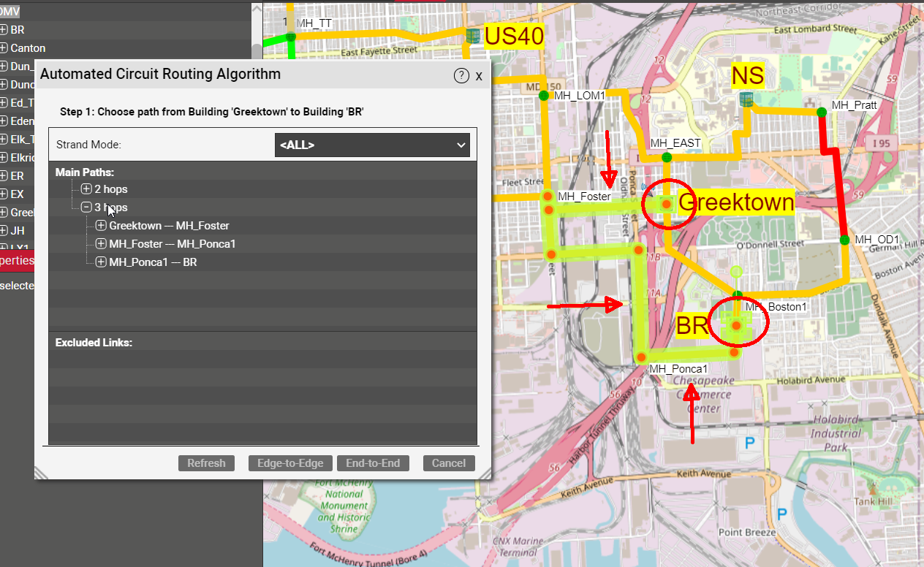The height and width of the screenshot is (567, 924).
Task: Click the MH_Ponca1 orange node marker
Action: tap(640, 357)
